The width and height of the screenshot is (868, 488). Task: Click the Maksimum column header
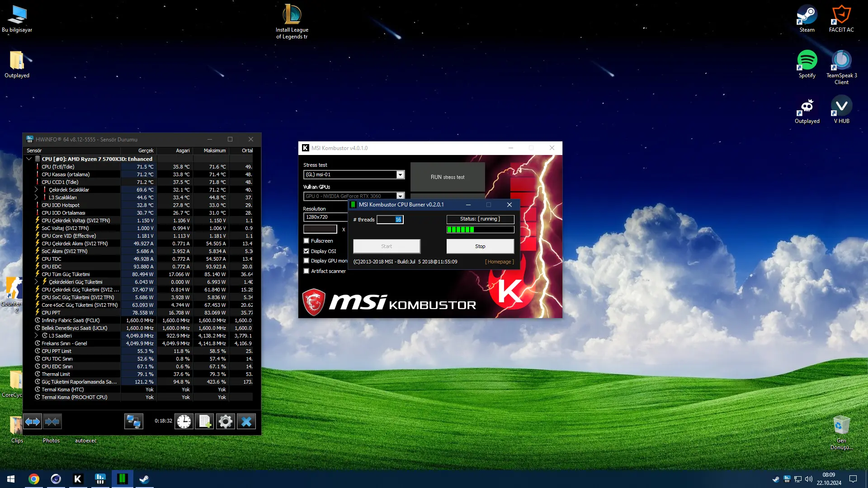click(211, 150)
